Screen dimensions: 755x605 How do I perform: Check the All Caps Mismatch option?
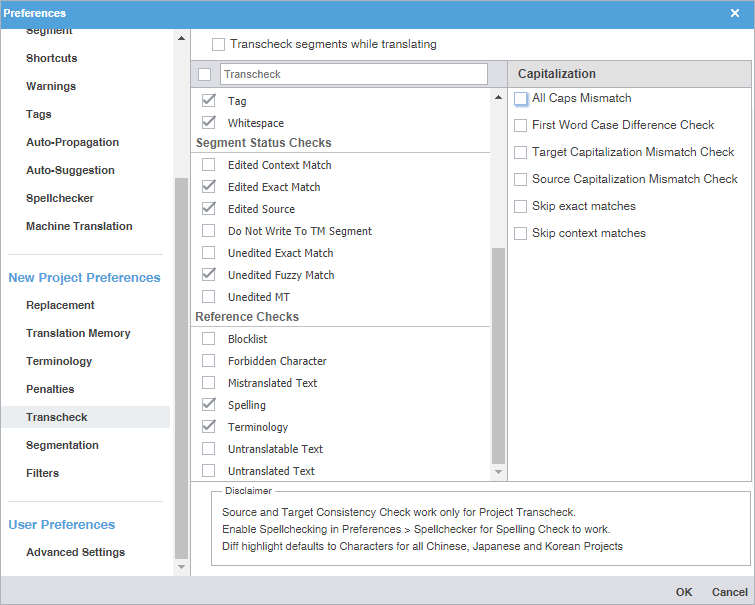coord(521,99)
